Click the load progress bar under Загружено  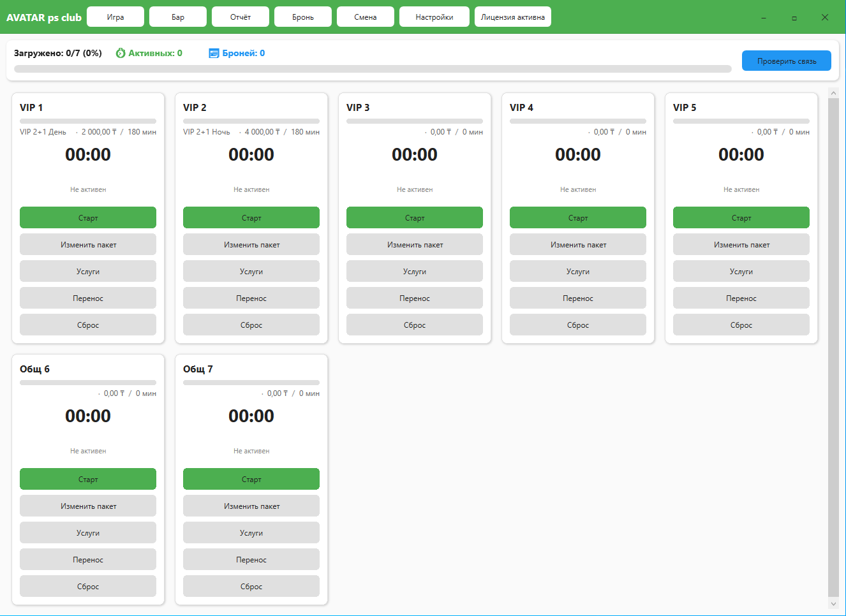point(373,69)
